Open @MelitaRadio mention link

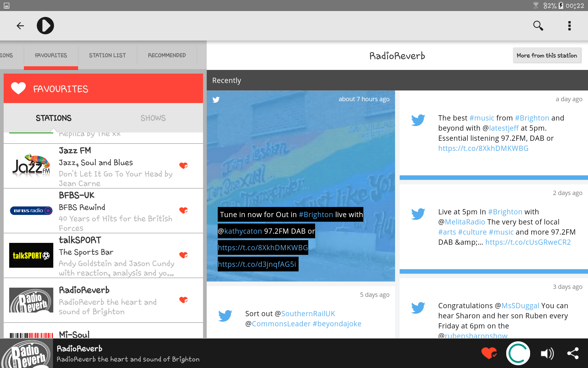[x=462, y=222]
